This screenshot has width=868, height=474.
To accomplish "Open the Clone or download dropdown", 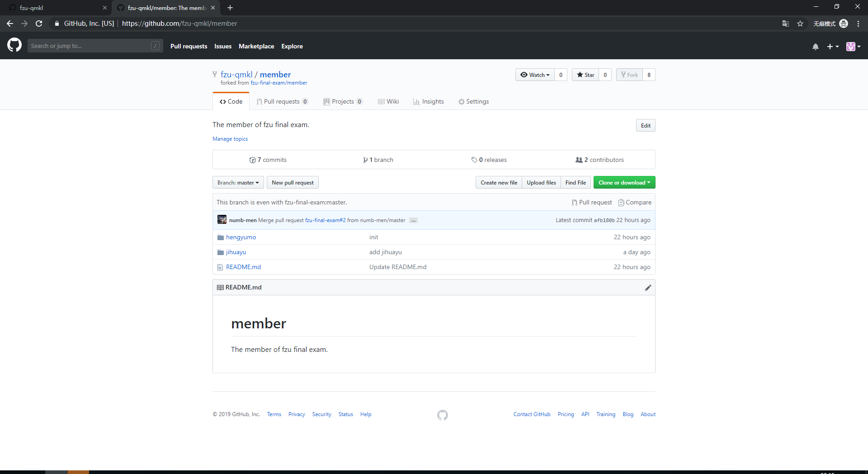I will 624,182.
